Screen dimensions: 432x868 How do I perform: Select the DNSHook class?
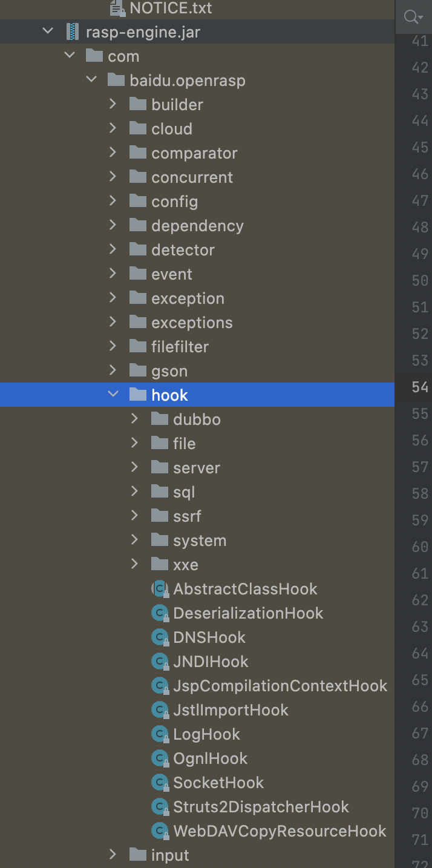pos(209,637)
